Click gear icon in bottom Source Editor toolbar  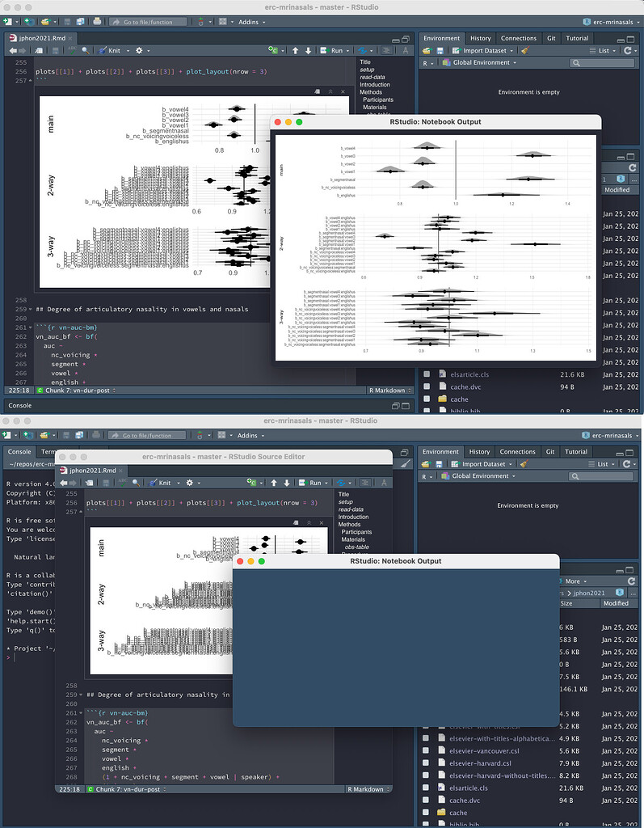click(x=190, y=483)
